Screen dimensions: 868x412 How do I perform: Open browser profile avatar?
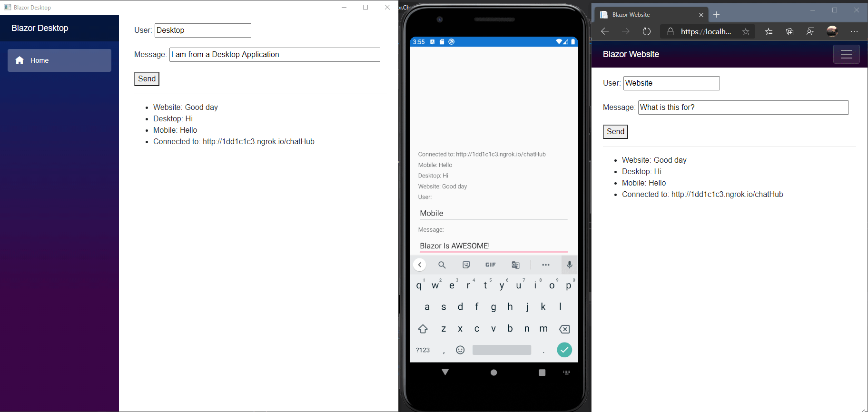(832, 31)
